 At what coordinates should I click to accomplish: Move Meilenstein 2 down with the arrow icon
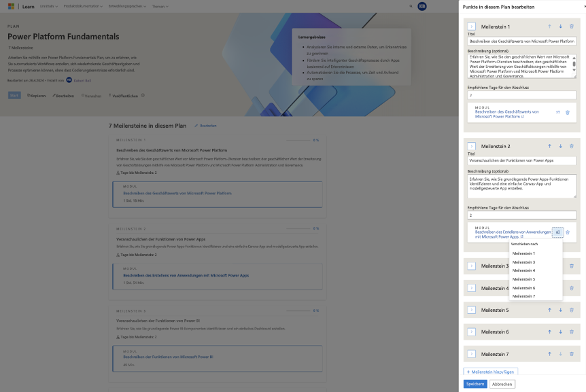click(x=561, y=146)
